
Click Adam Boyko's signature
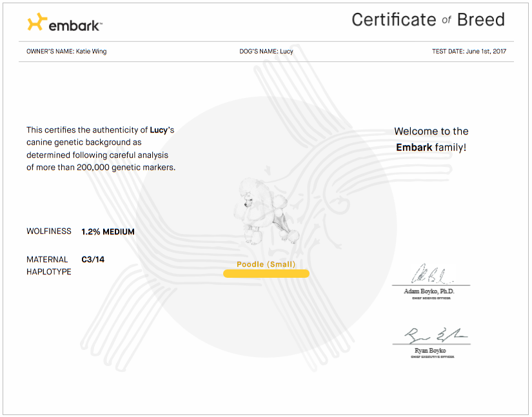(431, 274)
